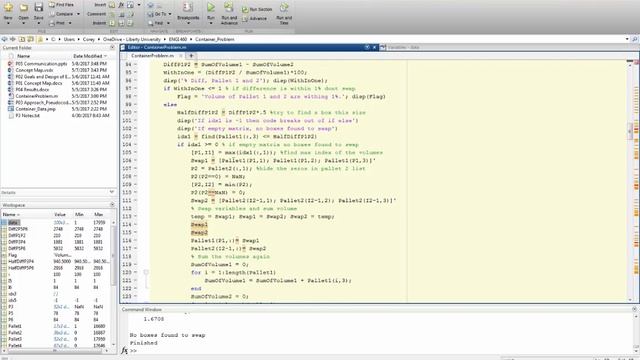Click the Save disk icon
The width and height of the screenshot is (640, 360).
click(x=38, y=8)
